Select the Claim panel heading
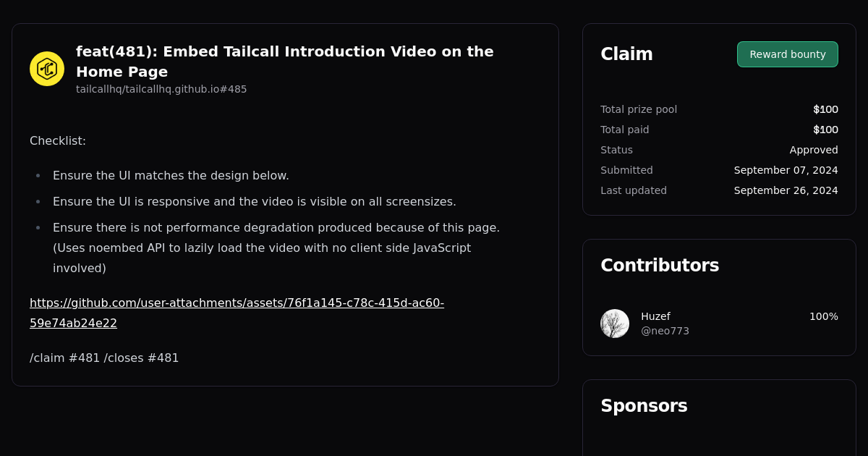This screenshot has height=456, width=868. [x=626, y=54]
